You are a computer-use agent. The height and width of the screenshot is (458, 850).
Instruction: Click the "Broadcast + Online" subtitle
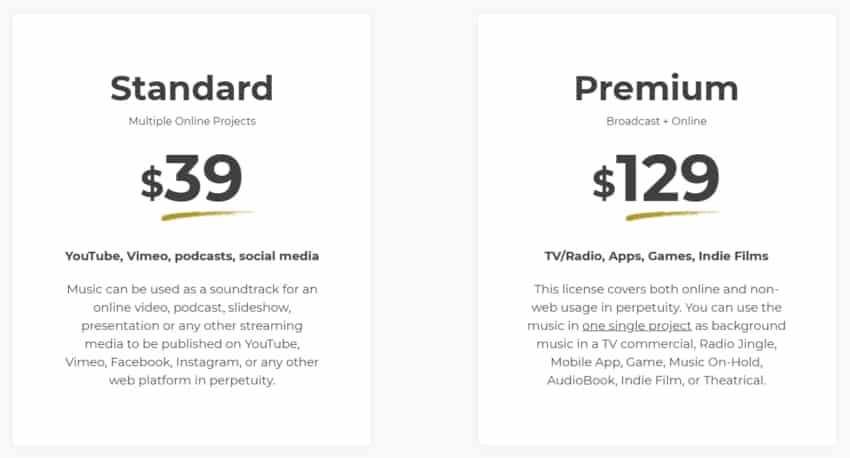(x=656, y=121)
